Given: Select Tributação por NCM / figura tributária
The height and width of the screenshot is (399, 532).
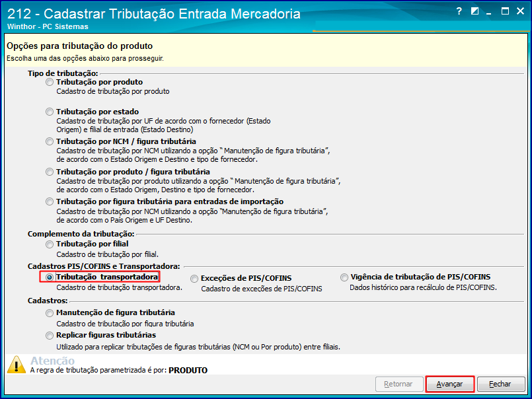Looking at the screenshot, I should [50, 141].
